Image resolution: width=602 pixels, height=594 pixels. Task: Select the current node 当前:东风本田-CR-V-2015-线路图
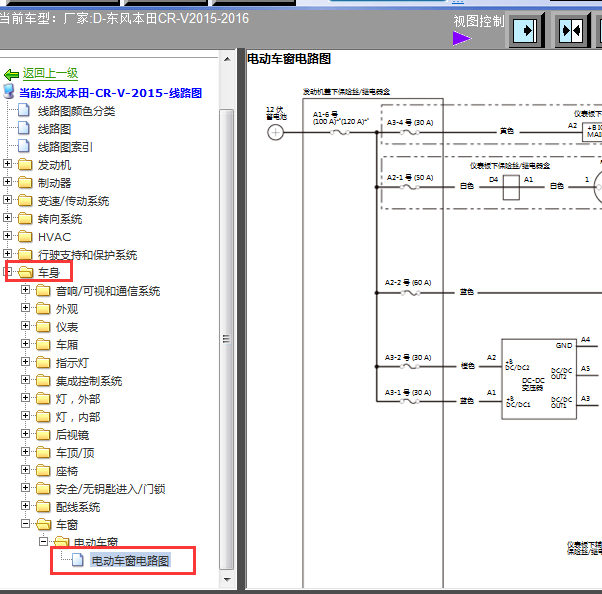(x=111, y=93)
